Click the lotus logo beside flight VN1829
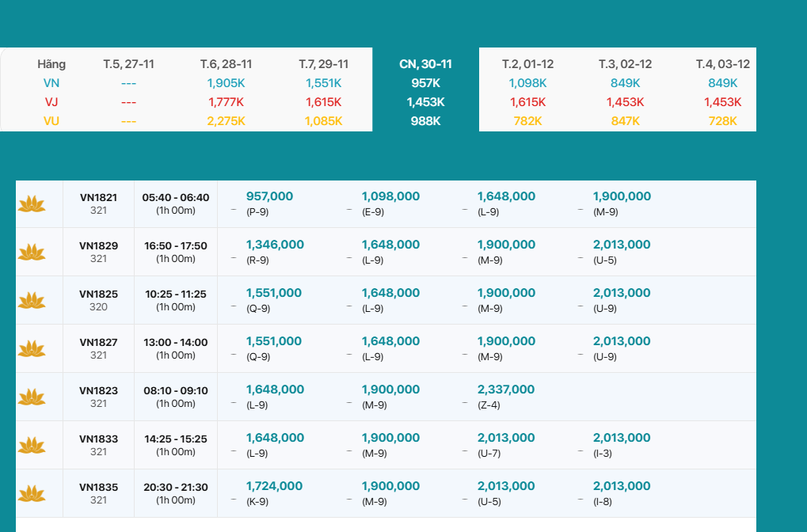This screenshot has height=532, width=807. coord(32,253)
